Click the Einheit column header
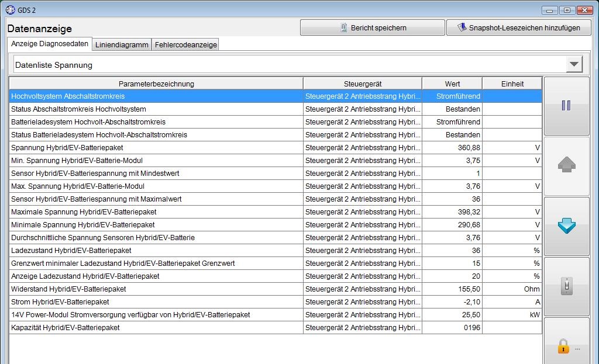This screenshot has height=364, width=599. 512,84
